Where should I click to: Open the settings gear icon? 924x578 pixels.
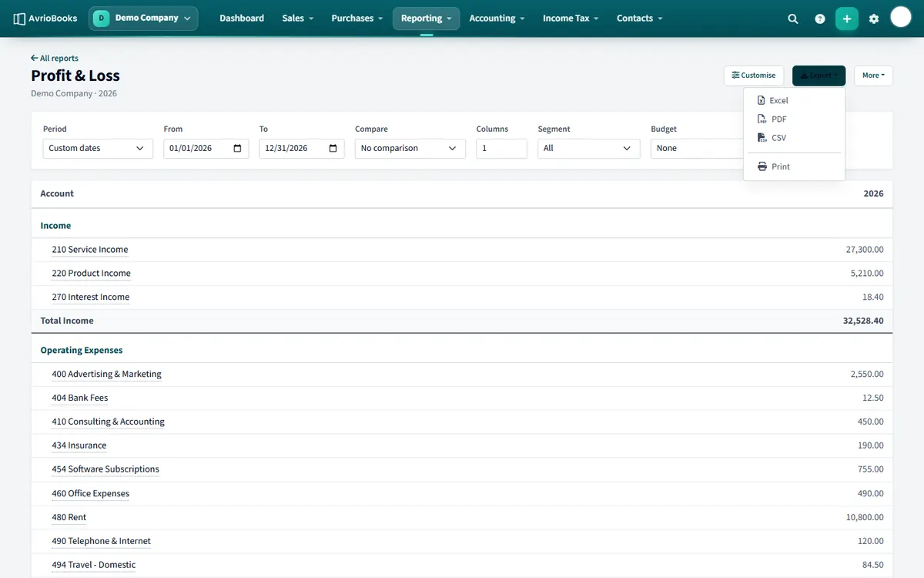pyautogui.click(x=874, y=18)
